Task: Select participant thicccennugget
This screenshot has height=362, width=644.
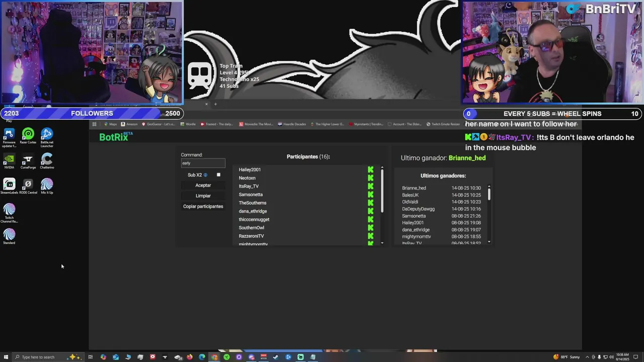Action: pos(254,220)
